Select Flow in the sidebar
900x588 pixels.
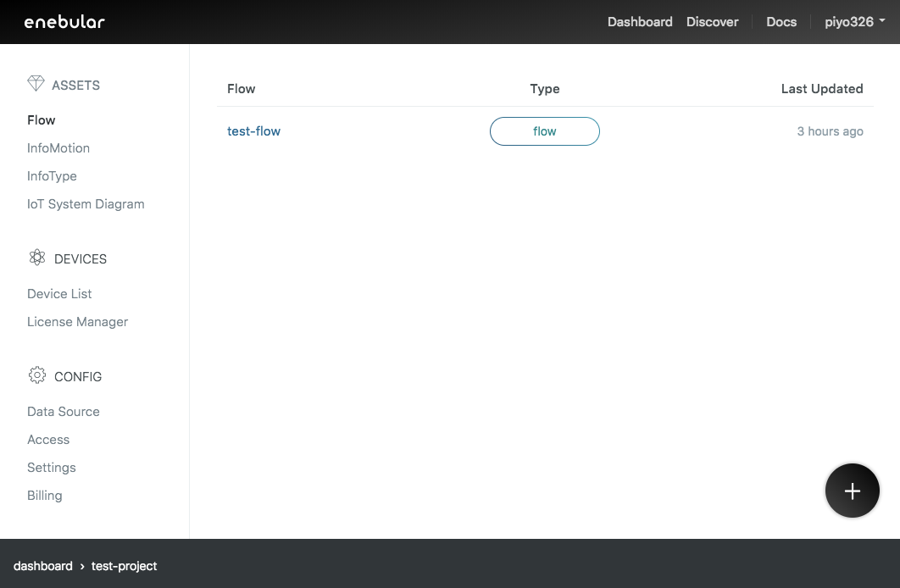click(42, 120)
